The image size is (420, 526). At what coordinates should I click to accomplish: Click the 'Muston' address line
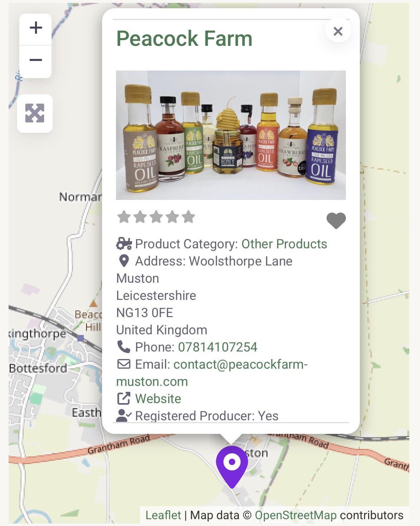click(x=137, y=278)
